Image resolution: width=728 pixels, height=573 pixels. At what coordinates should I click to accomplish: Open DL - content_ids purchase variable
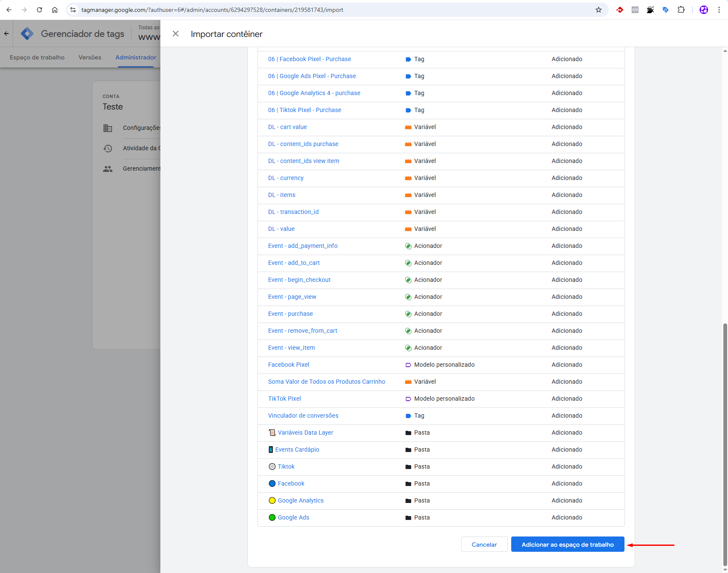tap(303, 144)
